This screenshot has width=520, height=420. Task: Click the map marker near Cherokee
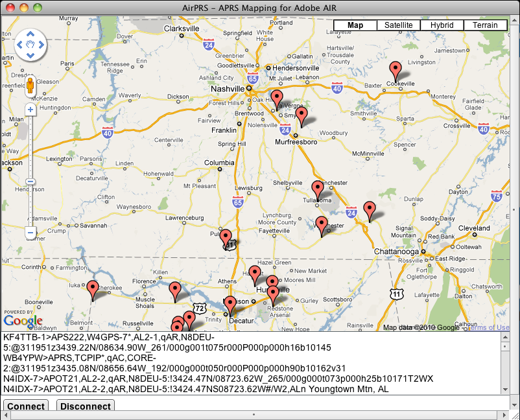[x=93, y=290]
